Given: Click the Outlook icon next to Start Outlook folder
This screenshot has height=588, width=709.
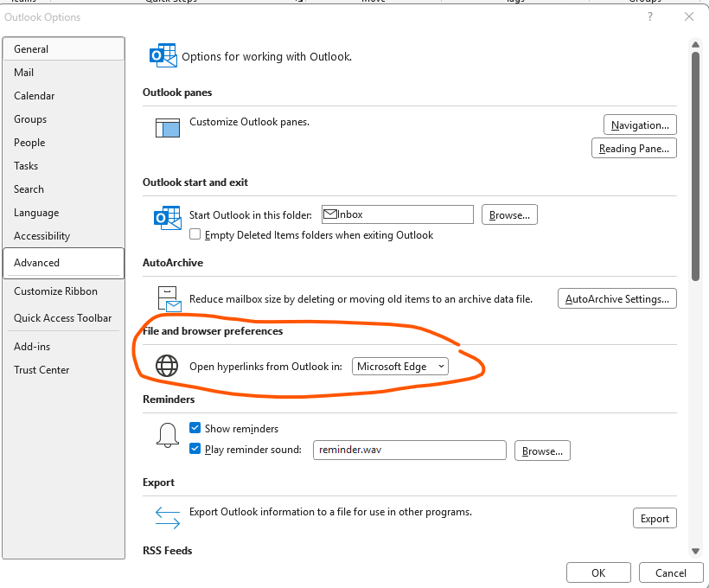Looking at the screenshot, I should click(x=167, y=218).
